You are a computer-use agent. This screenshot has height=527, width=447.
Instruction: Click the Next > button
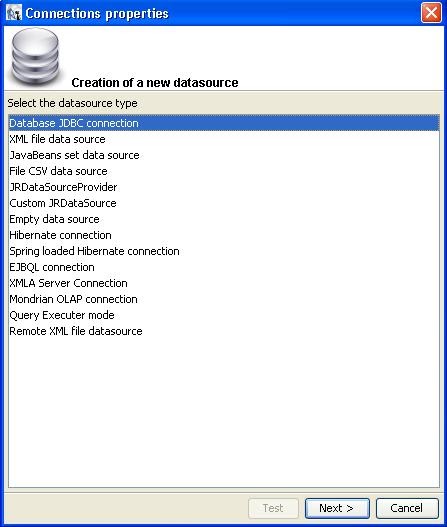(337, 508)
